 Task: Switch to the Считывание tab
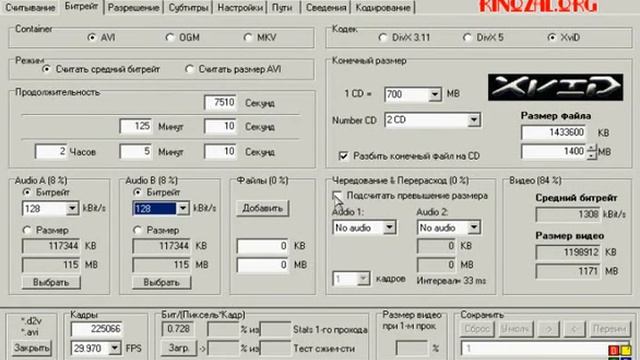pos(30,7)
